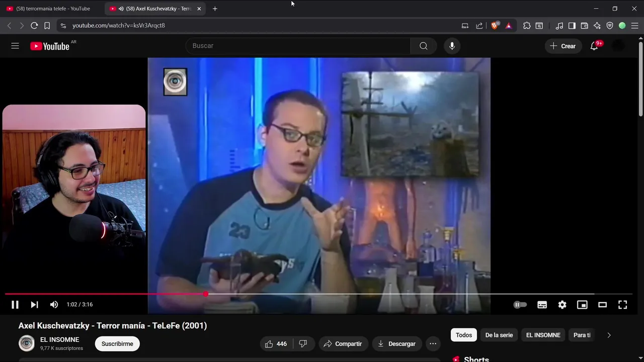Open YouTube notifications bell
Viewport: 644px width, 362px height.
coord(594,46)
